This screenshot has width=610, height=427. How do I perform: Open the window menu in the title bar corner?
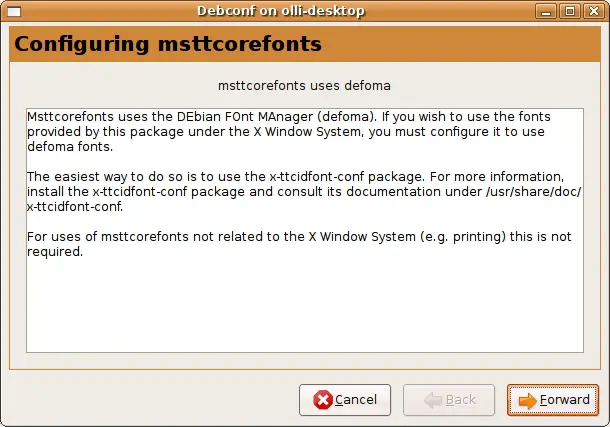pyautogui.click(x=14, y=11)
